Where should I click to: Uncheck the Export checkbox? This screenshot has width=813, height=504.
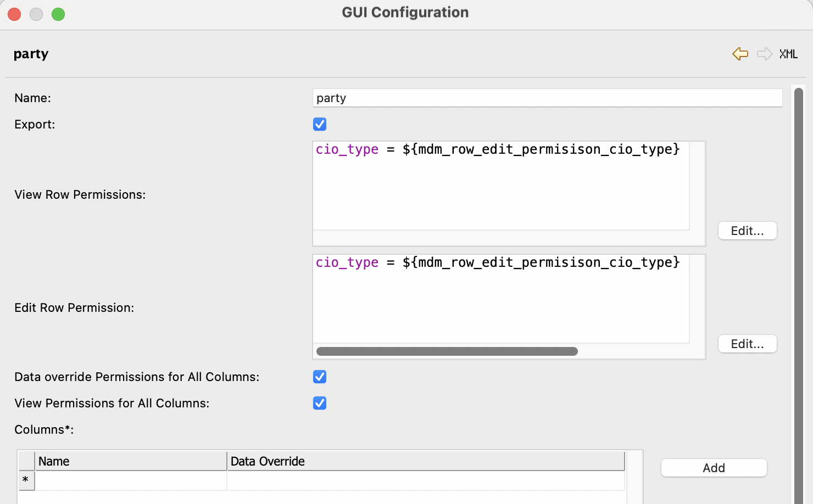(320, 124)
